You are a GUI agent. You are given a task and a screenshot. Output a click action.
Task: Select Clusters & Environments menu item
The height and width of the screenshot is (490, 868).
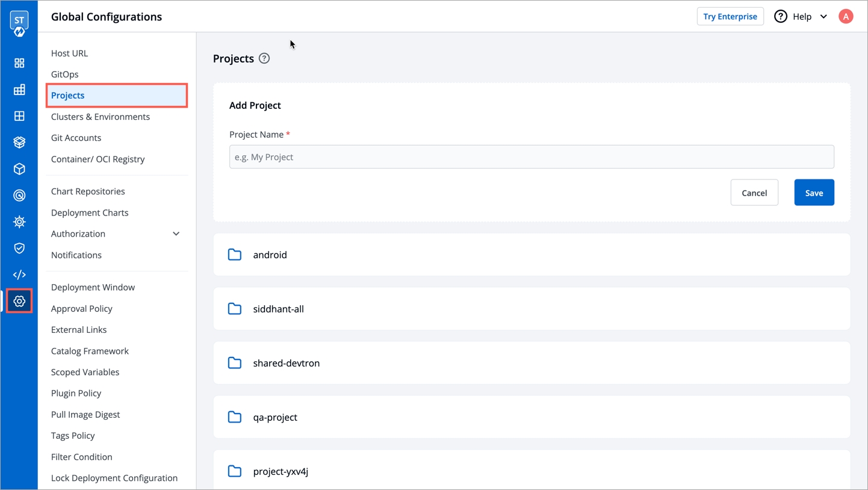101,117
